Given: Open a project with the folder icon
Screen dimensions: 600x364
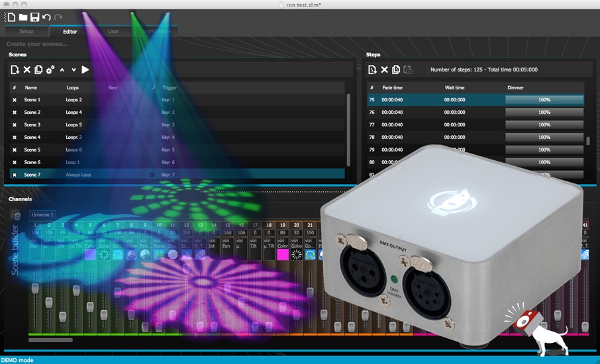Looking at the screenshot, I should point(23,17).
